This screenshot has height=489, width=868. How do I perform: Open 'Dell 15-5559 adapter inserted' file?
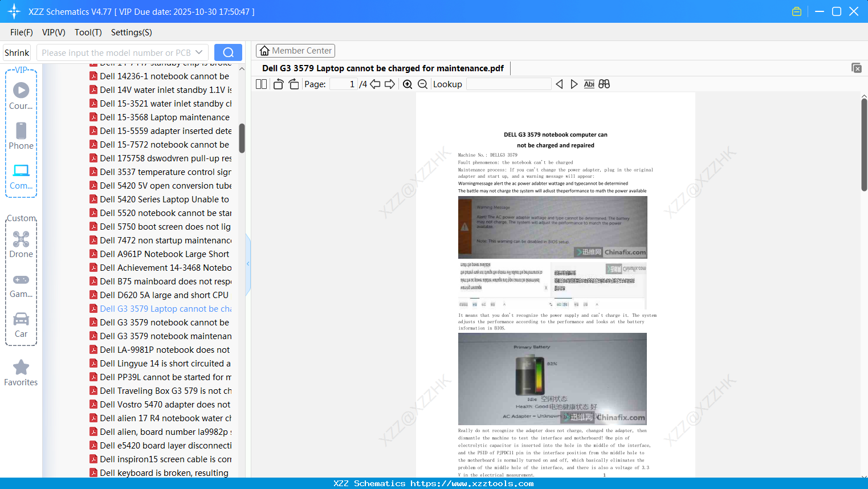coord(166,131)
